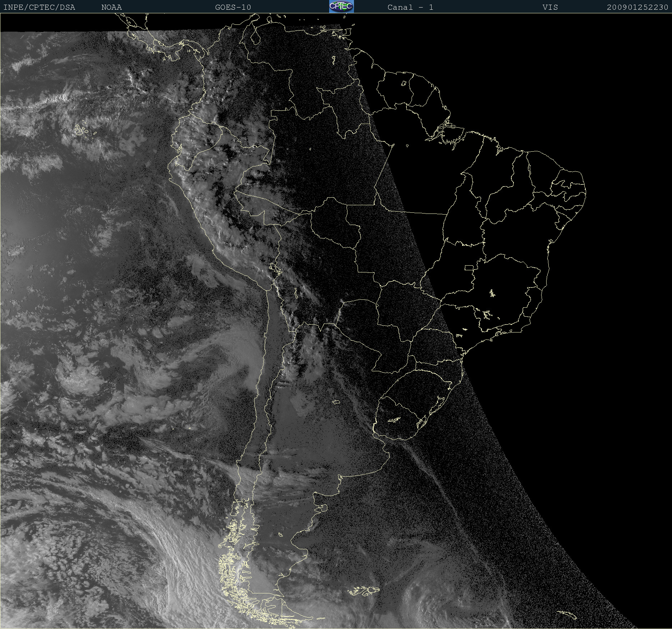Viewport: 672px width, 629px height.
Task: Click the CPTEC logo in header
Action: tap(341, 6)
